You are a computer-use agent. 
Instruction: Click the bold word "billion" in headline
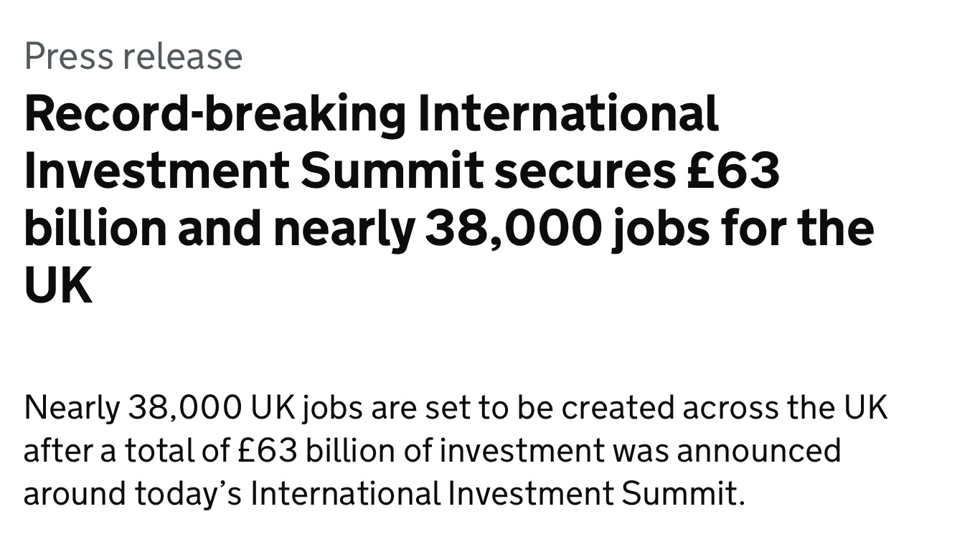[94, 227]
